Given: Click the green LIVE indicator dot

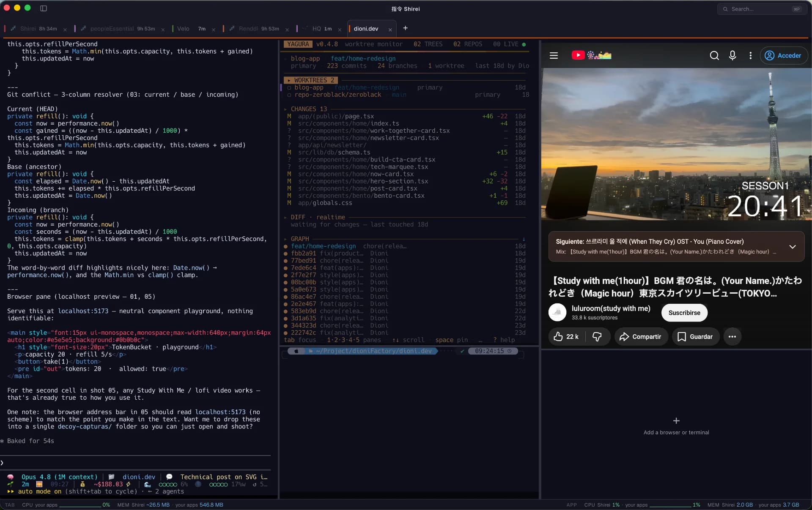Looking at the screenshot, I should click(524, 44).
